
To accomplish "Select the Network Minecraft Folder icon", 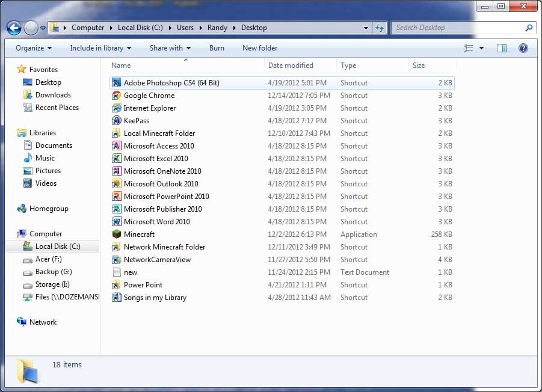I will [x=117, y=247].
